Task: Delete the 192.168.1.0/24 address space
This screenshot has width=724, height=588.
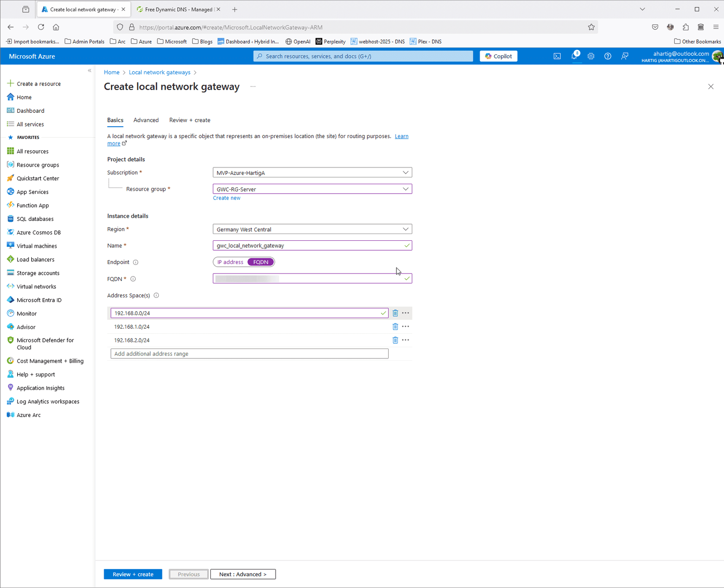Action: [395, 326]
